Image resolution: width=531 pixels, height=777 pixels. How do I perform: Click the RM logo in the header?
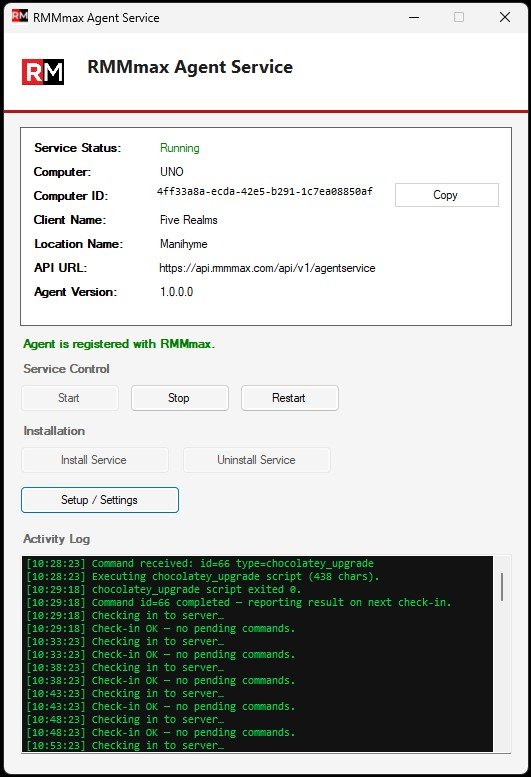click(43, 72)
